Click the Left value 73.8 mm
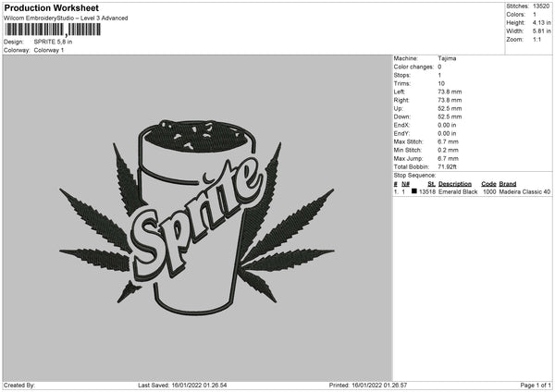Screen dimensions: 555x392 pyautogui.click(x=450, y=92)
